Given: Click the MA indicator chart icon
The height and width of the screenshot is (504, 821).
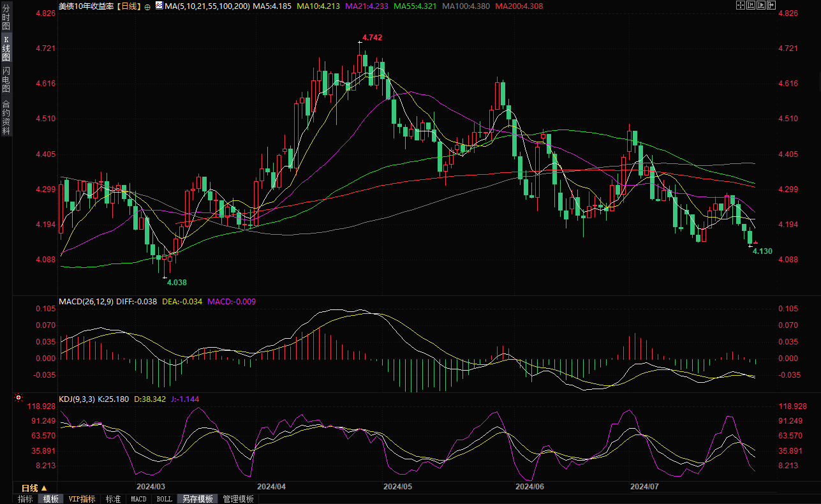Looking at the screenshot, I should click(157, 6).
